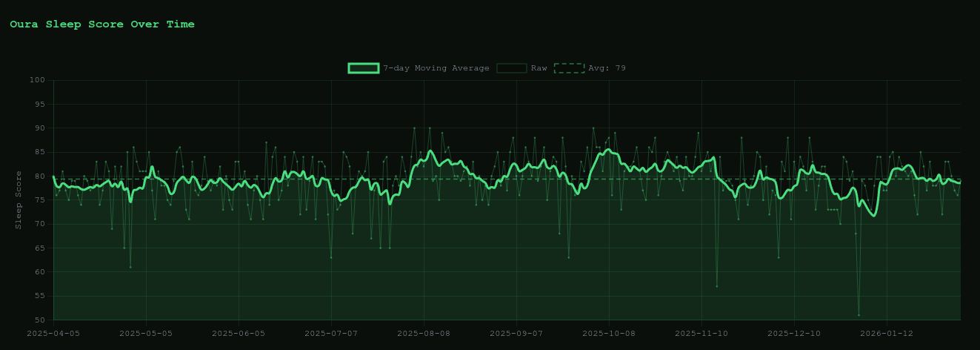
Task: Click the "Sleep Score" y-axis title
Action: click(x=19, y=200)
